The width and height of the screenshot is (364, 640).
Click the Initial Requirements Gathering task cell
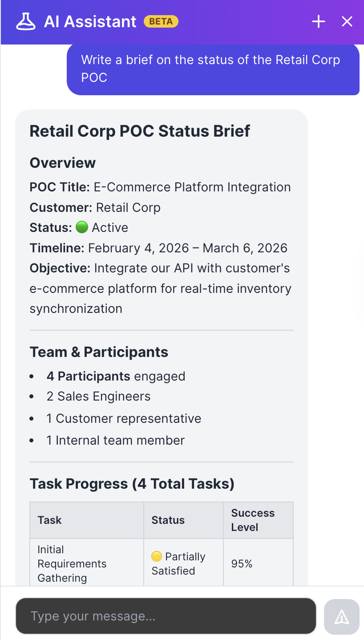(x=72, y=563)
